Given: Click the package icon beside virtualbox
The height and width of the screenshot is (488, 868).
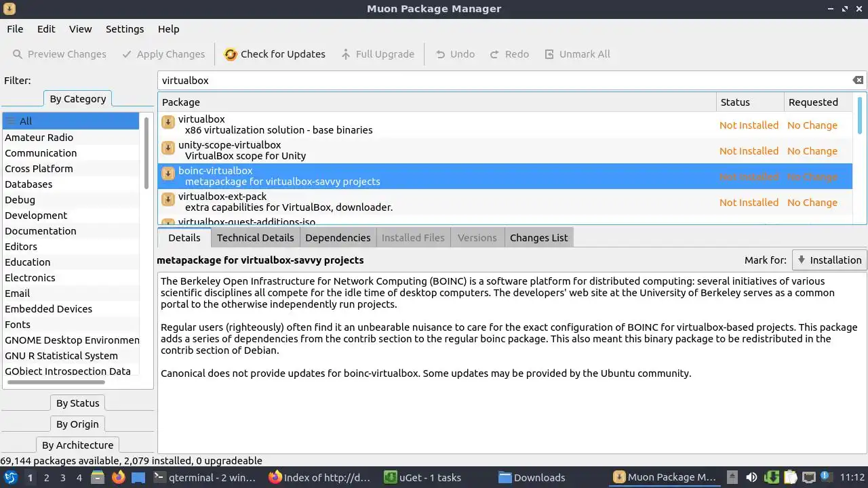Looking at the screenshot, I should click(x=168, y=123).
